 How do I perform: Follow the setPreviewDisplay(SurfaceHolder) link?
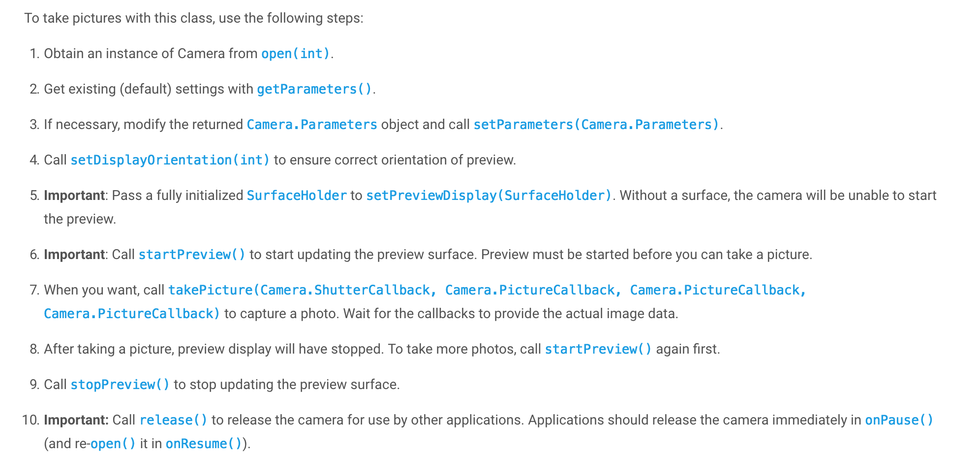point(489,196)
